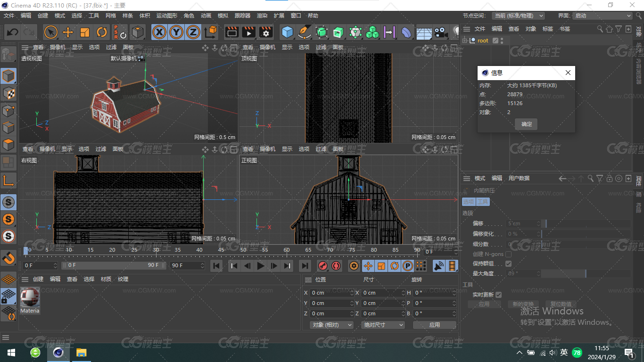Click the 新的变换 button

coord(523,304)
